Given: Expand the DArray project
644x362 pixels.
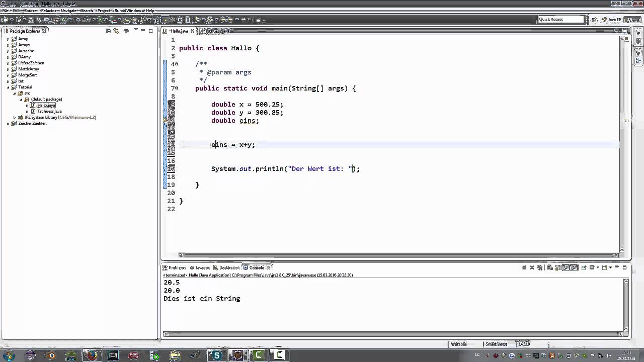Looking at the screenshot, I should [x=8, y=57].
